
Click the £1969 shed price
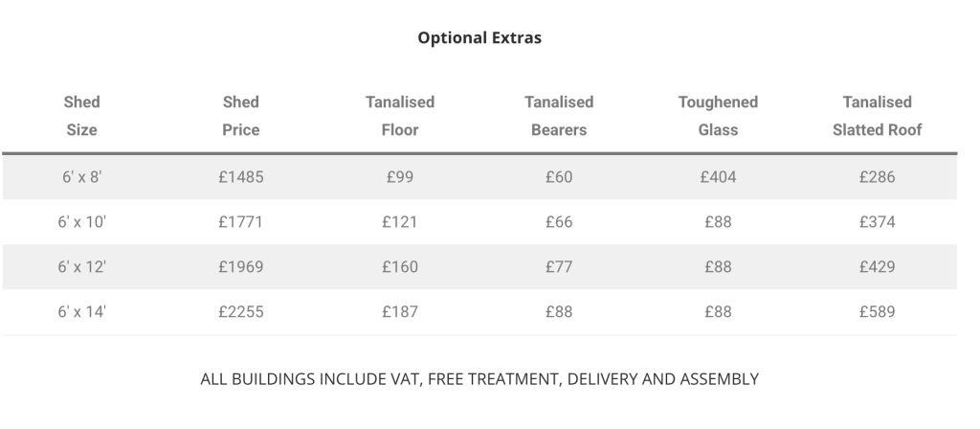coord(240,267)
